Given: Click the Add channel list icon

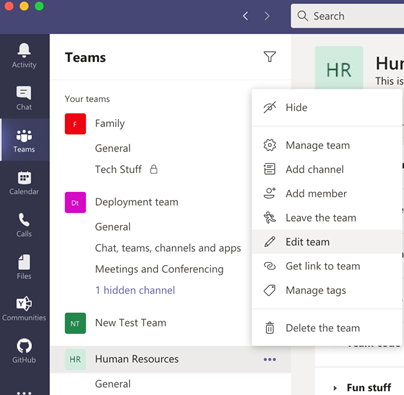Looking at the screenshot, I should 270,169.
